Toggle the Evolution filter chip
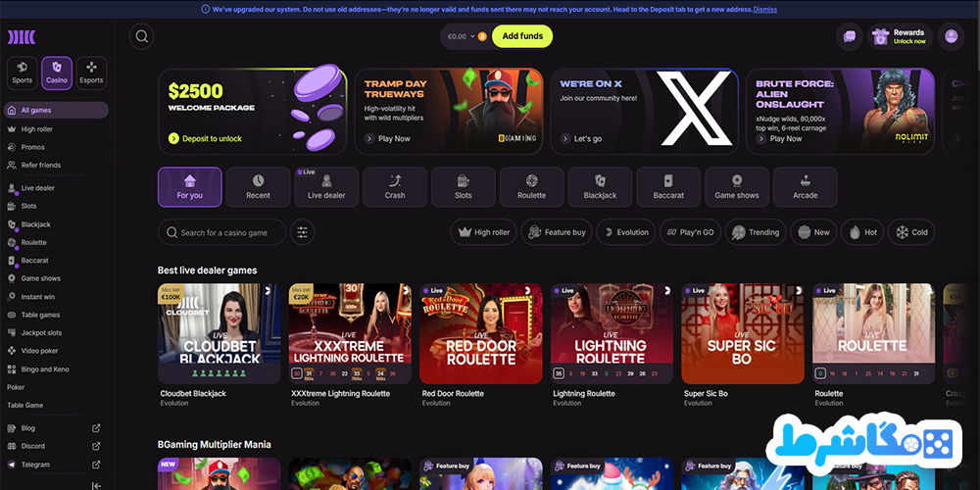This screenshot has height=490, width=980. 625,232
